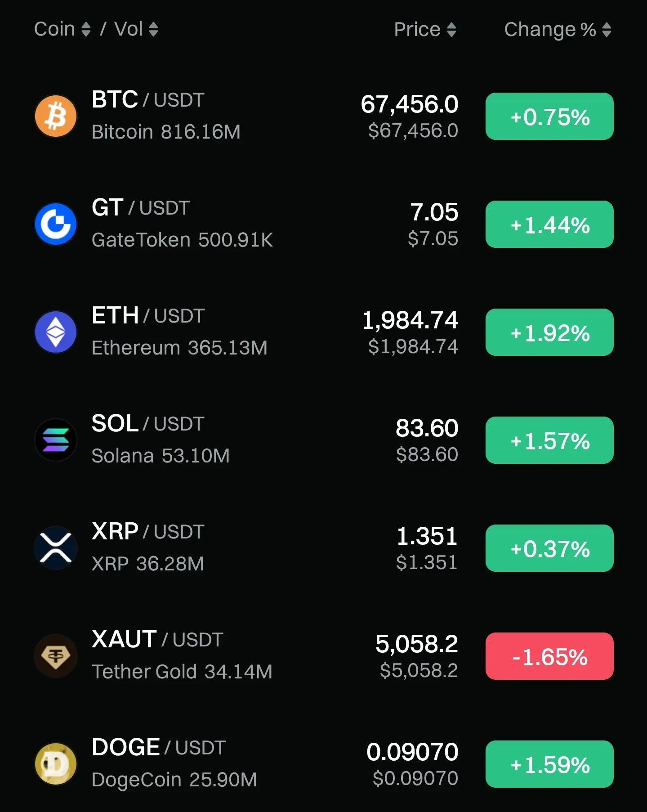
Task: Click the Solana logo icon
Action: tap(56, 440)
